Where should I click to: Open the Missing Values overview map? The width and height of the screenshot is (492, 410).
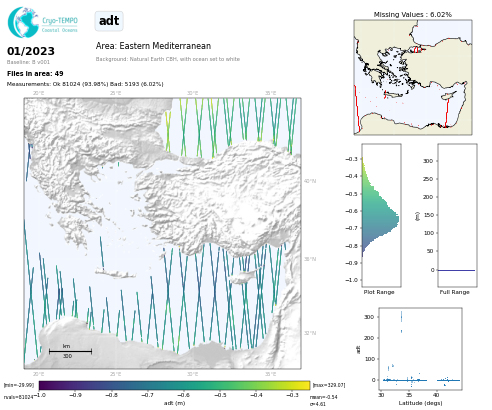click(413, 77)
